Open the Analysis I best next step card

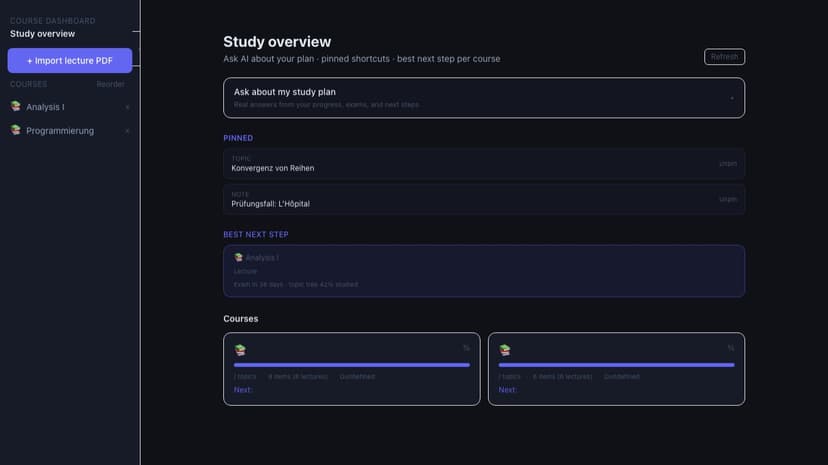(484, 271)
